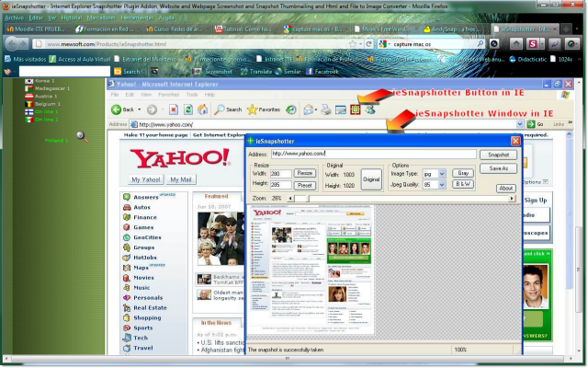Click the Save As button
This screenshot has height=368, width=588.
498,168
